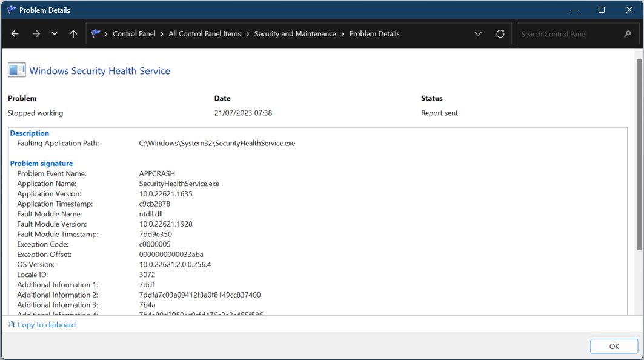The image size is (644, 360).
Task: Select OS version 10.0.22621.2.0.0.256.4
Action: tap(175, 264)
